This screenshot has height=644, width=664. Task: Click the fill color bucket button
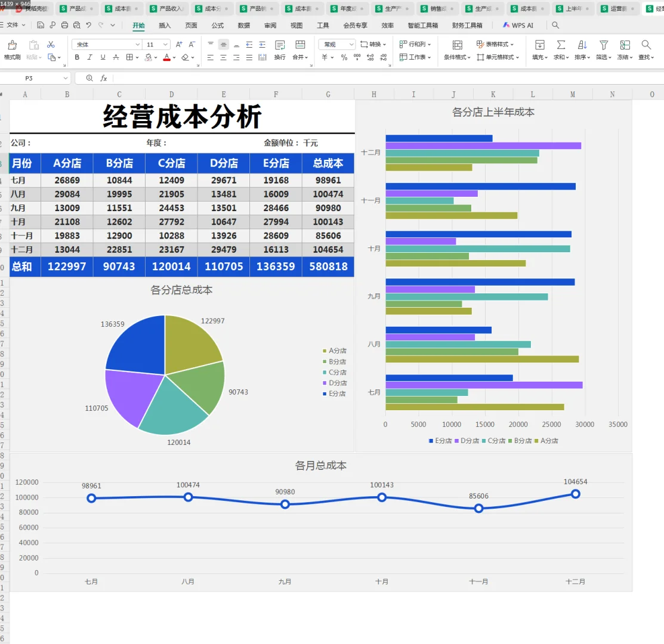click(x=149, y=57)
